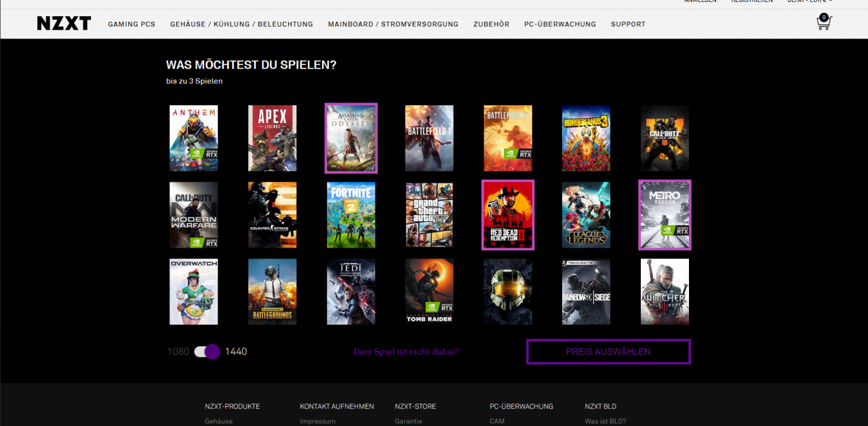Click the PC-Überwachung footer heading
868x426 pixels.
tap(521, 406)
